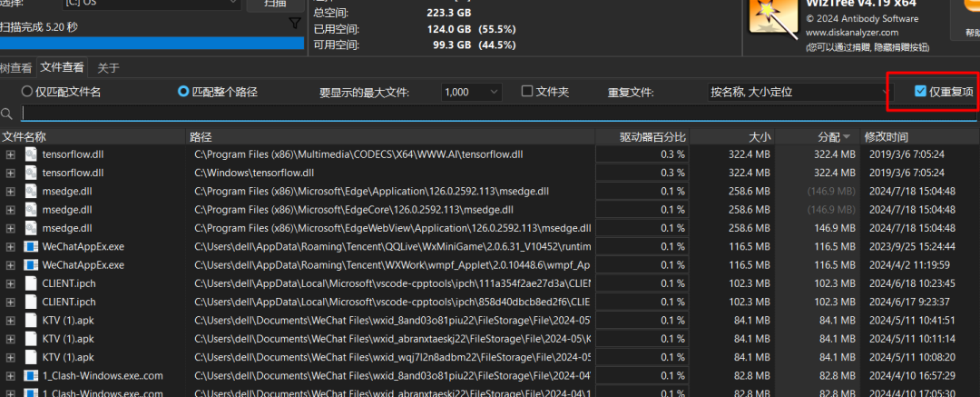Open the www.diskanalyzer.com link
The height and width of the screenshot is (397, 980).
coord(851,33)
